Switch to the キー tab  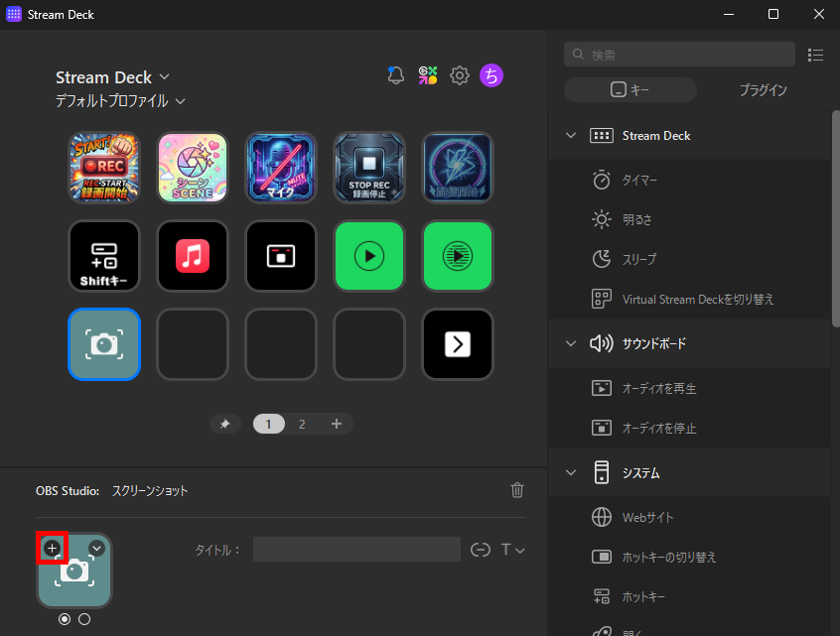click(630, 89)
